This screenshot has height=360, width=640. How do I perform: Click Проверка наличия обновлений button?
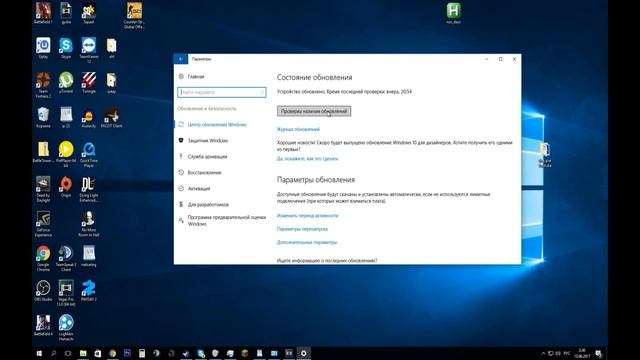click(314, 111)
